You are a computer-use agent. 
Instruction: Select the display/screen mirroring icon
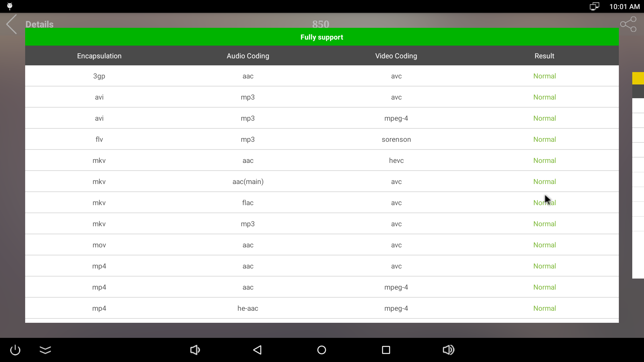[x=594, y=6]
